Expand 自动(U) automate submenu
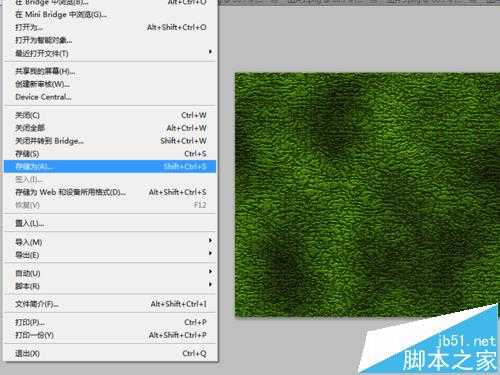The width and height of the screenshot is (500, 375). (110, 273)
